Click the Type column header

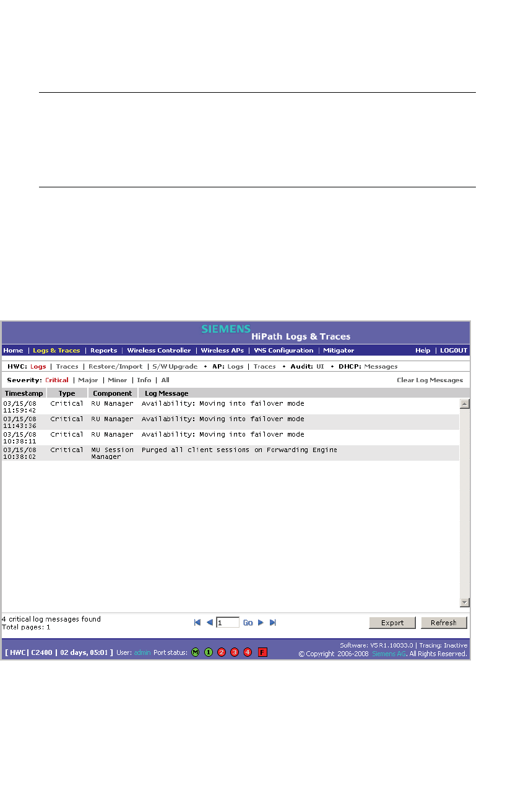pyautogui.click(x=67, y=393)
